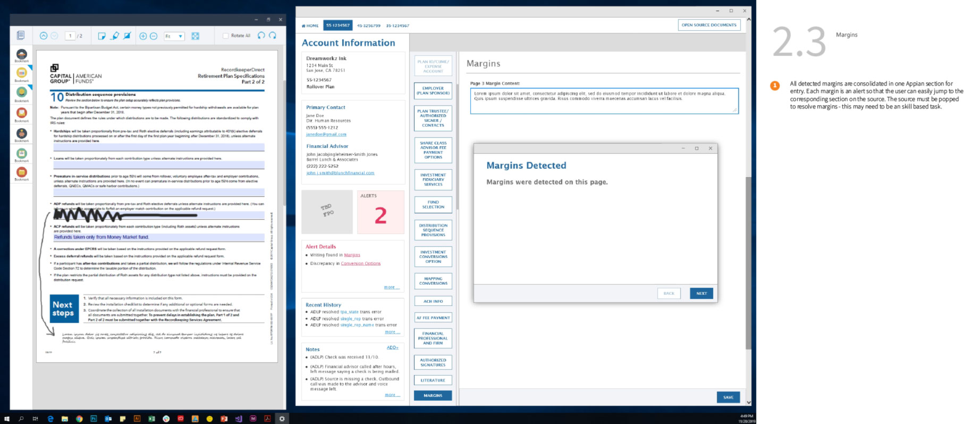The height and width of the screenshot is (424, 980).
Task: Enable the Rotate All checkbox
Action: coord(226,36)
